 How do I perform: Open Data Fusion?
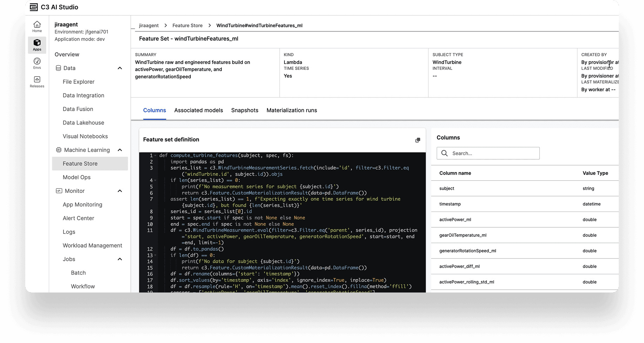click(78, 109)
